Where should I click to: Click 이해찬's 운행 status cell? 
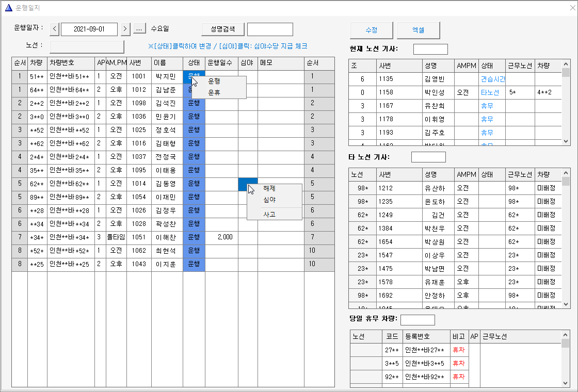tap(194, 237)
